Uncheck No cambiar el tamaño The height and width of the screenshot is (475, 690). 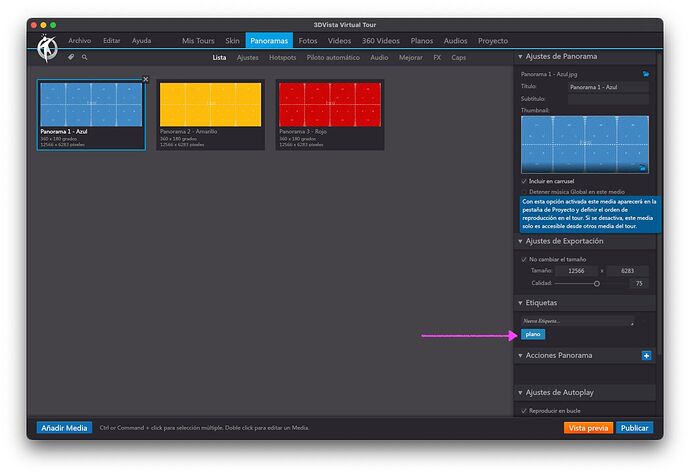click(524, 259)
